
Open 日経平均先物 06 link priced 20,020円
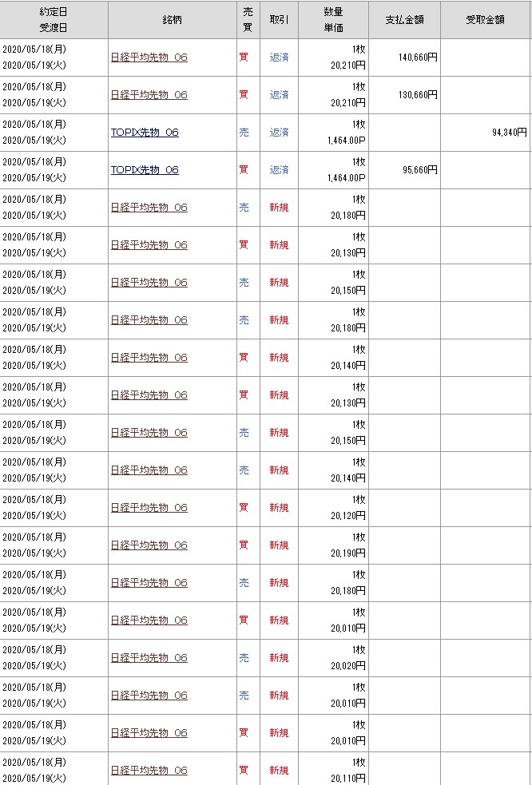(x=149, y=658)
